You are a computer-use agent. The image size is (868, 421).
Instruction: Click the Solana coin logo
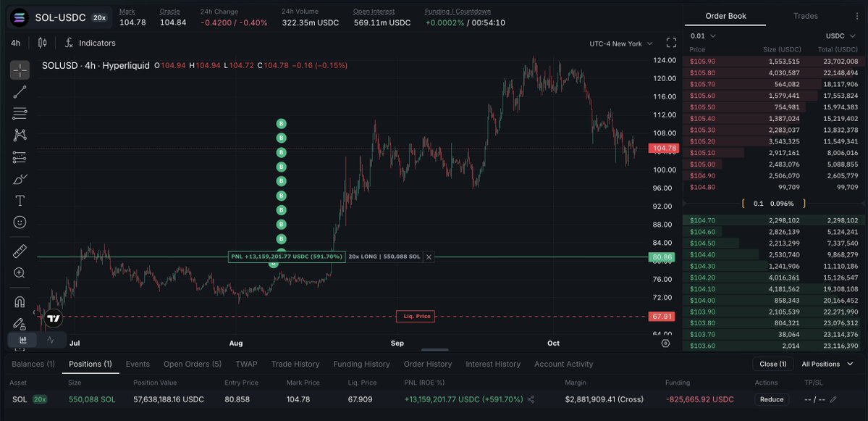[x=20, y=17]
